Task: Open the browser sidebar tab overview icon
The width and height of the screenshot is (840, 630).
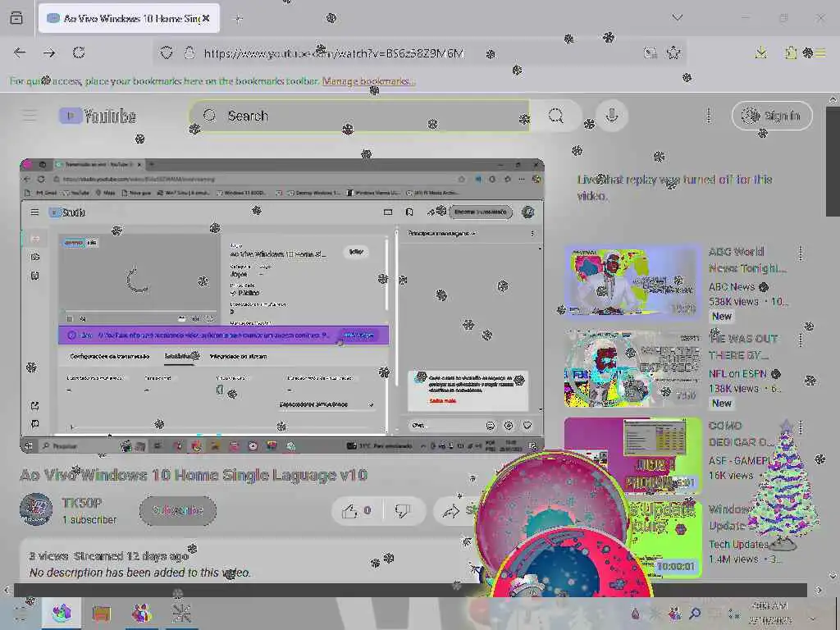Action: 16,18
